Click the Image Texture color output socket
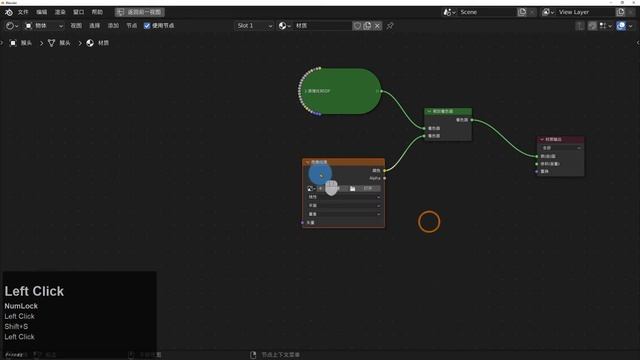The height and width of the screenshot is (360, 640). pos(384,171)
